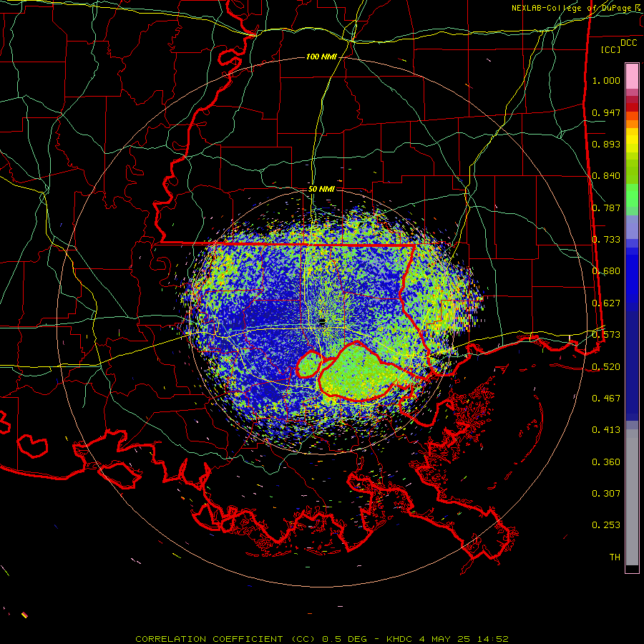The width and height of the screenshot is (644, 644).
Task: Click the 14:52 timestamp in the caption
Action: pos(493,639)
